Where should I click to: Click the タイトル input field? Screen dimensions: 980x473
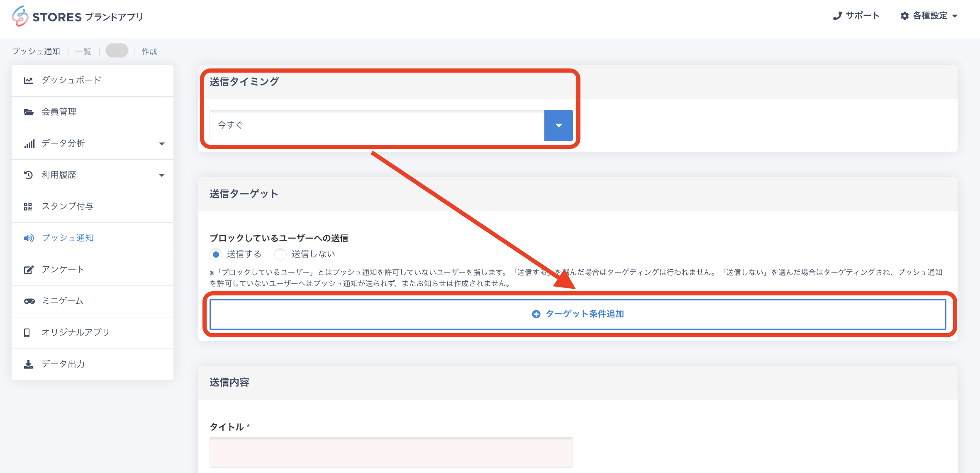pyautogui.click(x=391, y=452)
